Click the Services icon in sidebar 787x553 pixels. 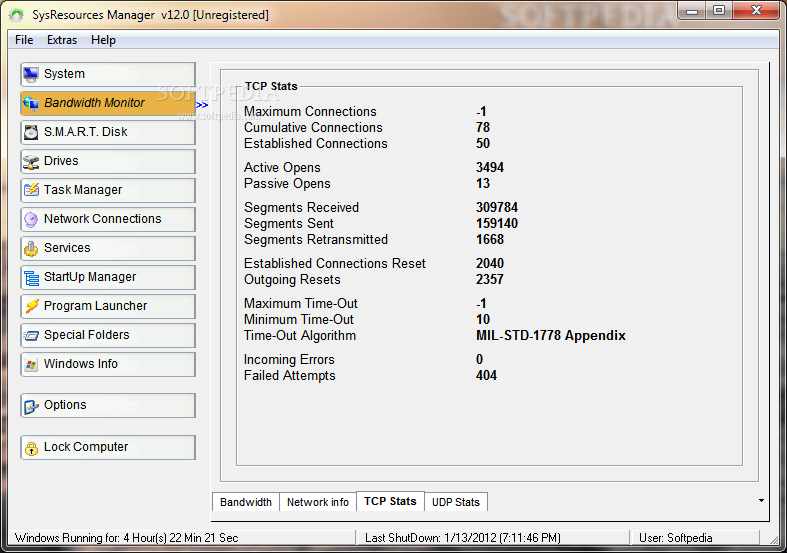[x=31, y=248]
